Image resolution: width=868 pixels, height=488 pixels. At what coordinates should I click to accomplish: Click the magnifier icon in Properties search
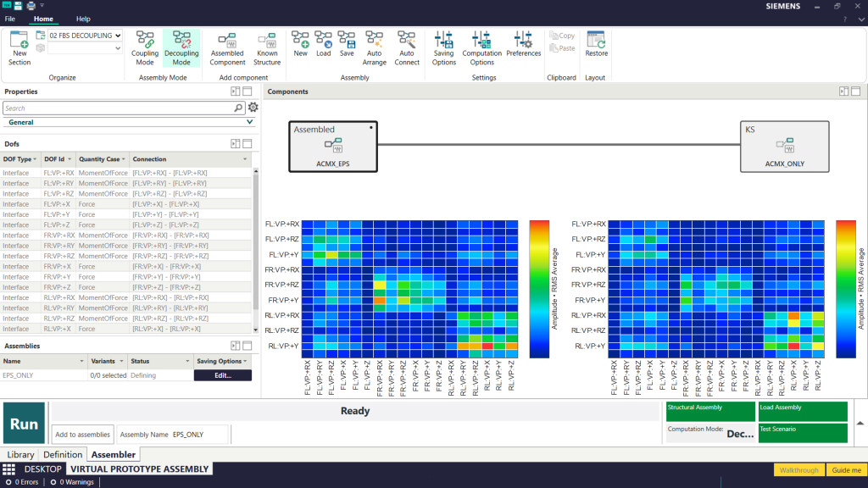click(238, 108)
